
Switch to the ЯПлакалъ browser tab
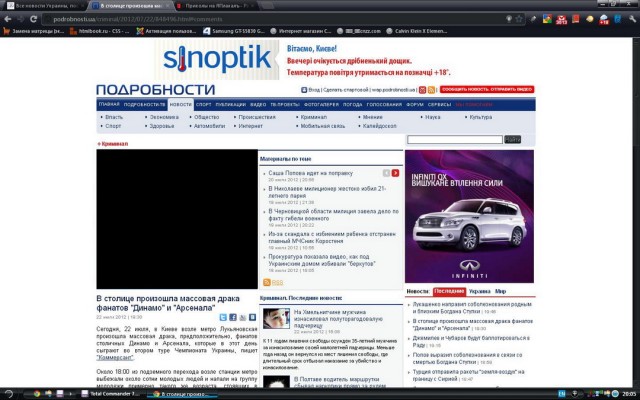(216, 6)
